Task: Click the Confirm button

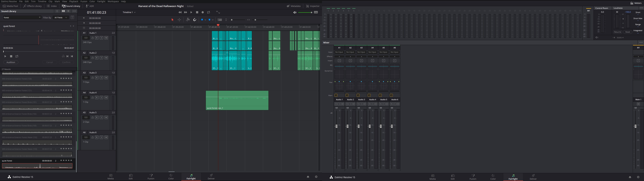Action: pyautogui.click(x=66, y=62)
